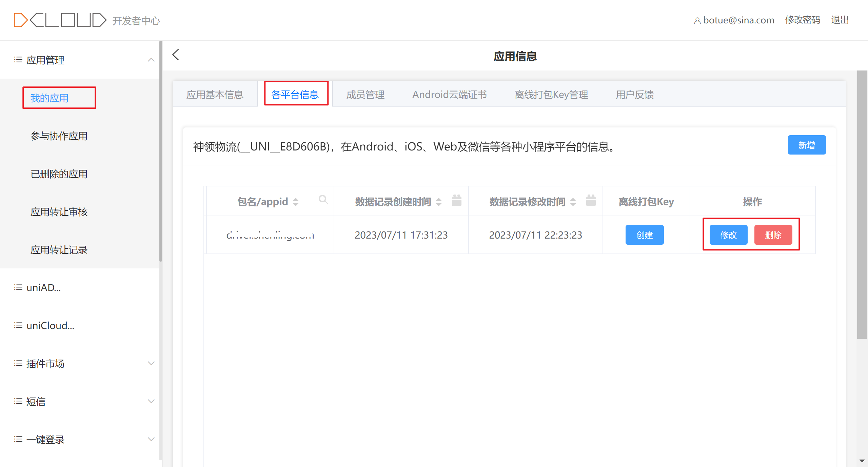Viewport: 868px width, 467px height.
Task: Sort by 数据记录修改时间 arrows
Action: coord(573,202)
